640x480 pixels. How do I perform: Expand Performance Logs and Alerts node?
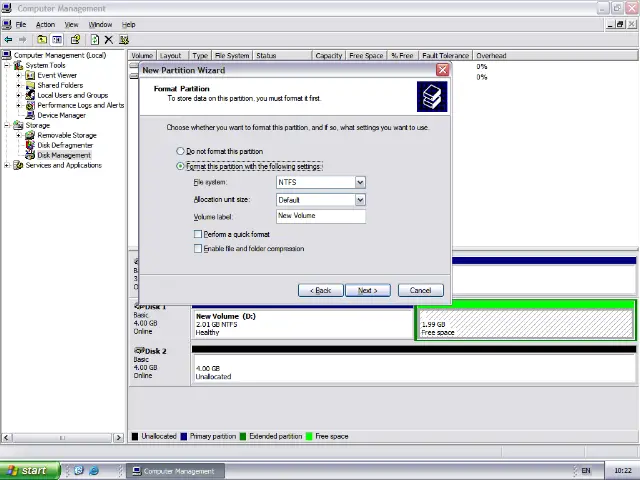(x=18, y=105)
